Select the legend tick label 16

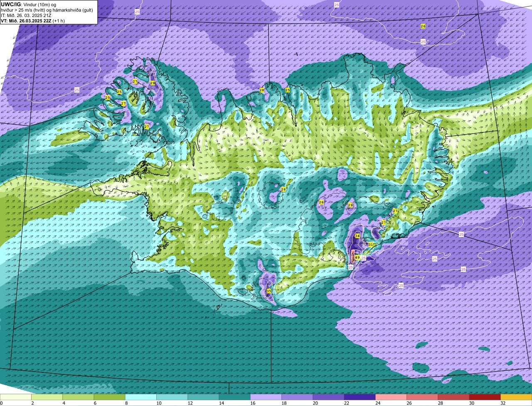coord(253,403)
